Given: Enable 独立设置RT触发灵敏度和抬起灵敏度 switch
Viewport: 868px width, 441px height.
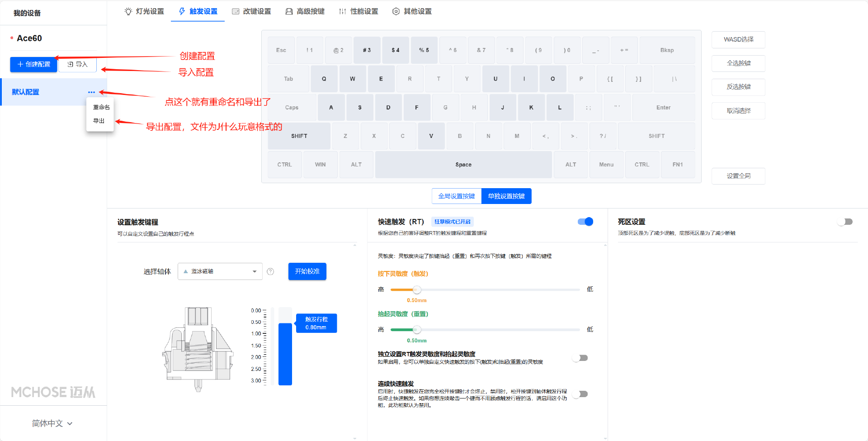Looking at the screenshot, I should click(580, 358).
